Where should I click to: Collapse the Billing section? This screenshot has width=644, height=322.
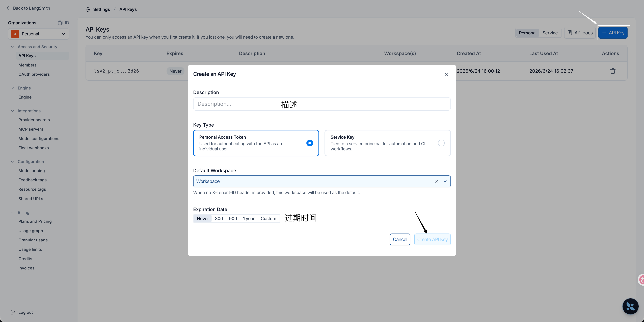click(x=12, y=212)
